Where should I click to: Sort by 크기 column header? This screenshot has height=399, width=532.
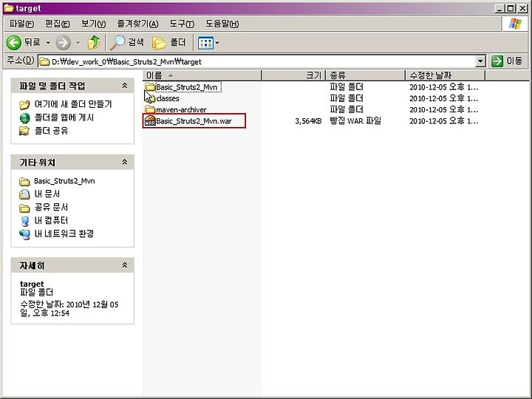[x=294, y=75]
